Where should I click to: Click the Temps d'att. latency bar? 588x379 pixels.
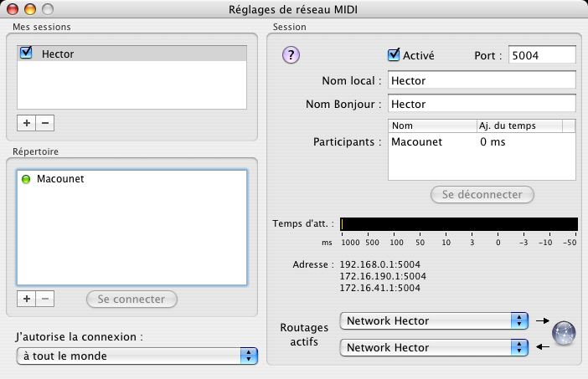click(459, 223)
